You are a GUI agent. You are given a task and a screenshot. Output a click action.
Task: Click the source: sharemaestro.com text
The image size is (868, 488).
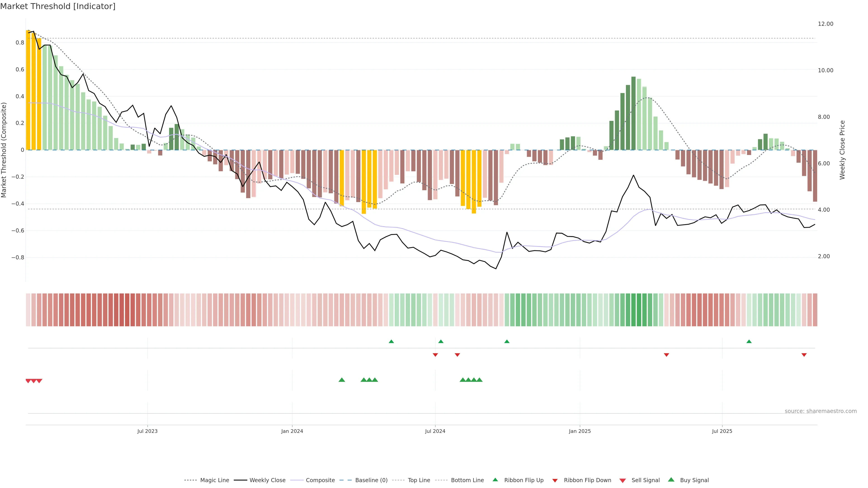pos(821,411)
